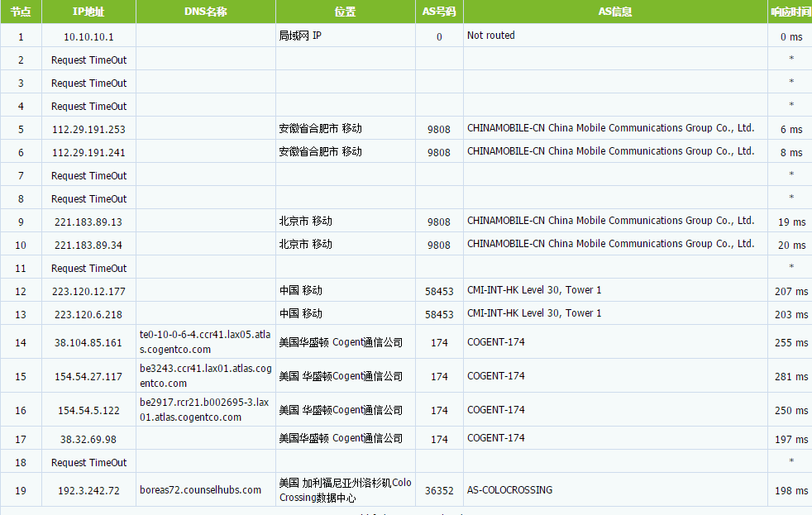Select IP address 221.183.89.34

pyautogui.click(x=88, y=246)
